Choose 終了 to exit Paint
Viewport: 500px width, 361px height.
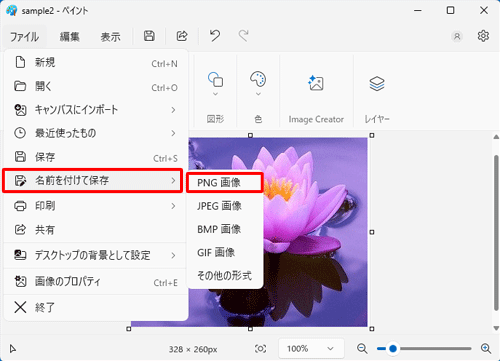[96, 307]
